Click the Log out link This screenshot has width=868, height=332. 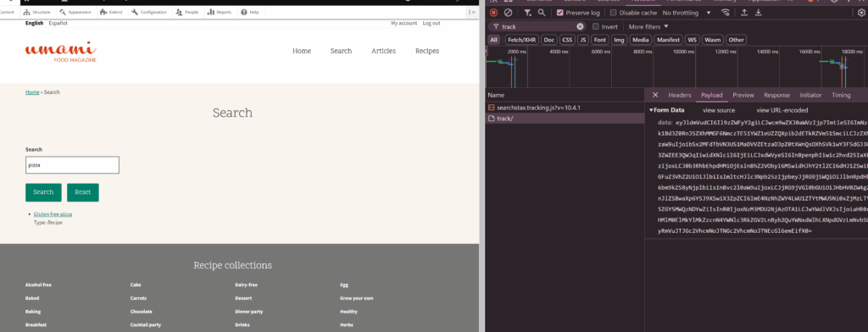click(x=431, y=23)
